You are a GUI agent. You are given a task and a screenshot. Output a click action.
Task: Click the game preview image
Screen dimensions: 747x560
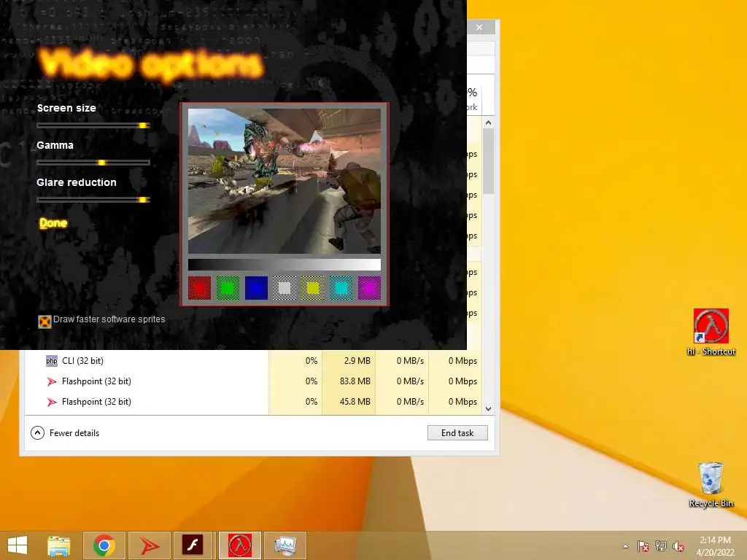(285, 181)
